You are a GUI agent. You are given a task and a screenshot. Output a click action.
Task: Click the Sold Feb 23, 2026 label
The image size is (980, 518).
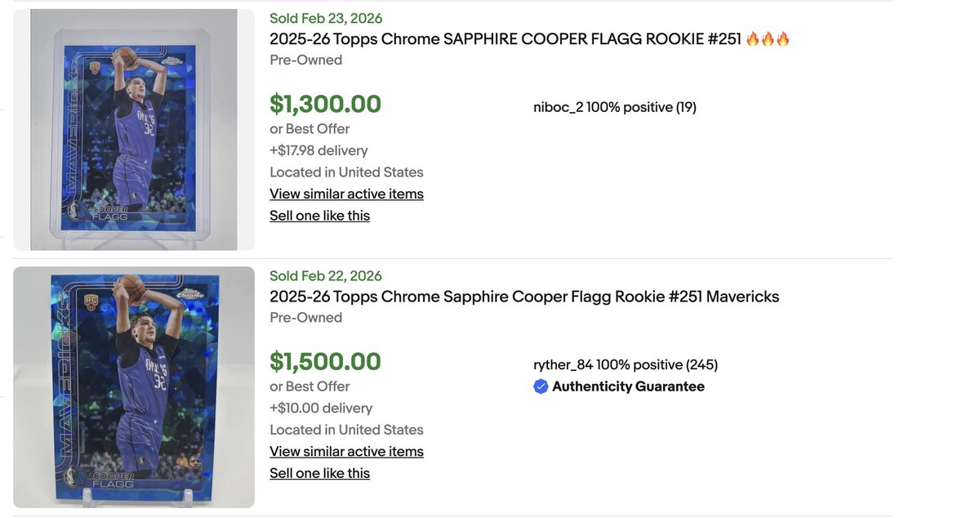[325, 18]
